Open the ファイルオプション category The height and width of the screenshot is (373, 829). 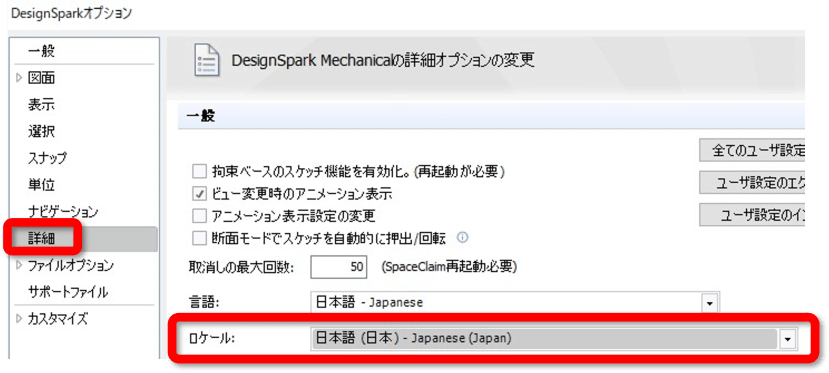coord(70,265)
